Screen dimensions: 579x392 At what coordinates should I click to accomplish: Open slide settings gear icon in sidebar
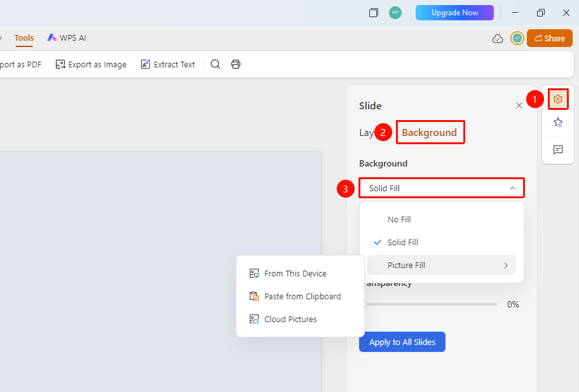pos(557,99)
